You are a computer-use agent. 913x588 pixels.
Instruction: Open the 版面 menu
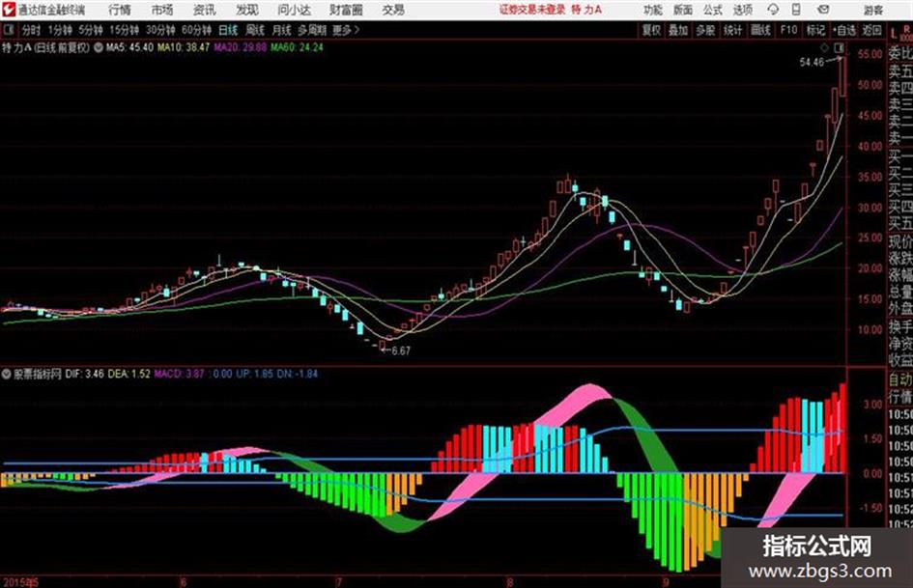[682, 10]
